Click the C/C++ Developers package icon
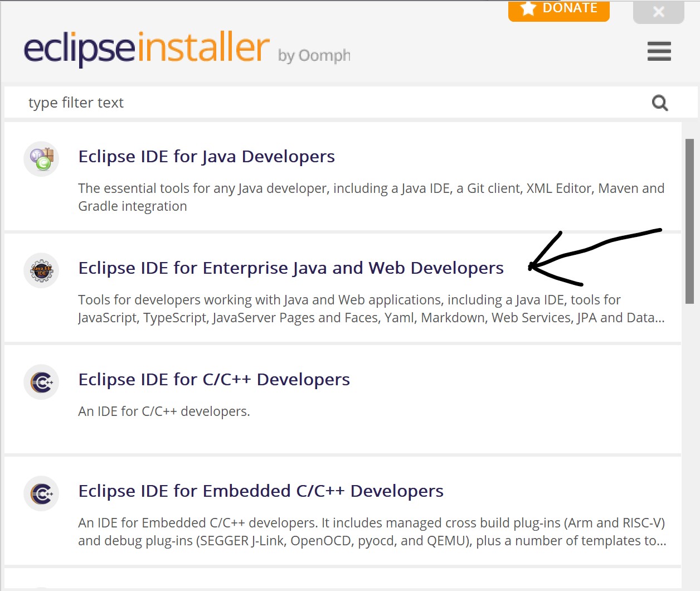The height and width of the screenshot is (591, 700). pyautogui.click(x=41, y=382)
